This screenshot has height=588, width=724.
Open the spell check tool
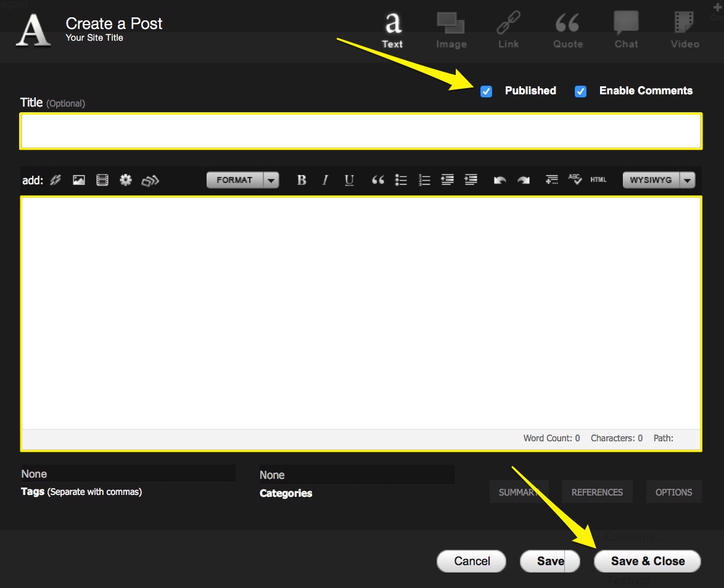(x=575, y=179)
